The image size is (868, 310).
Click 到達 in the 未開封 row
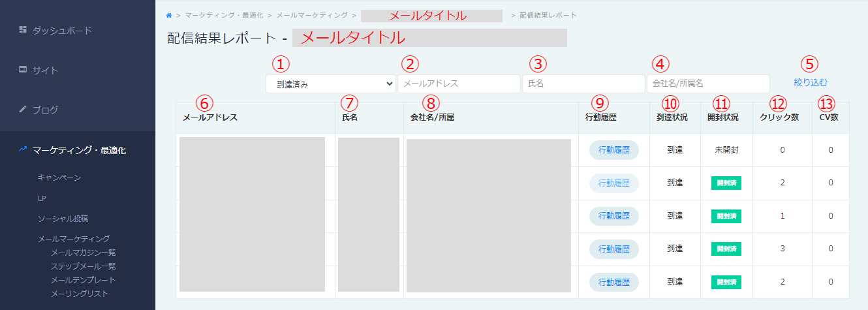click(x=675, y=150)
